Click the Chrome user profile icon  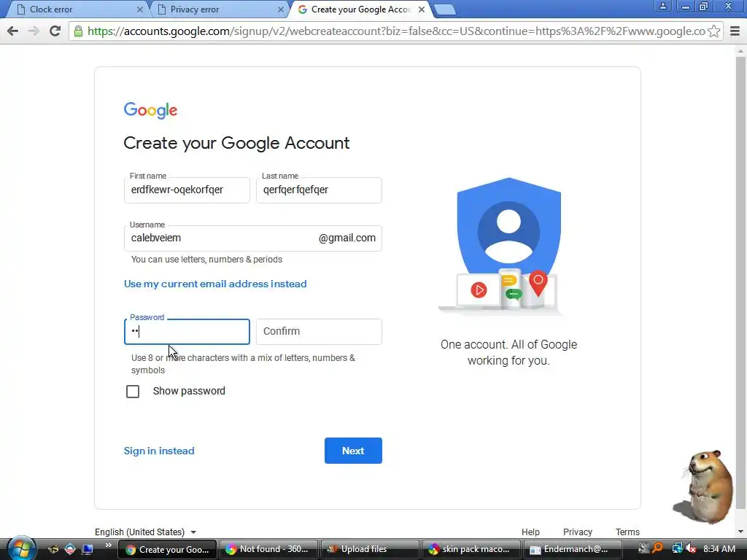coord(662,6)
